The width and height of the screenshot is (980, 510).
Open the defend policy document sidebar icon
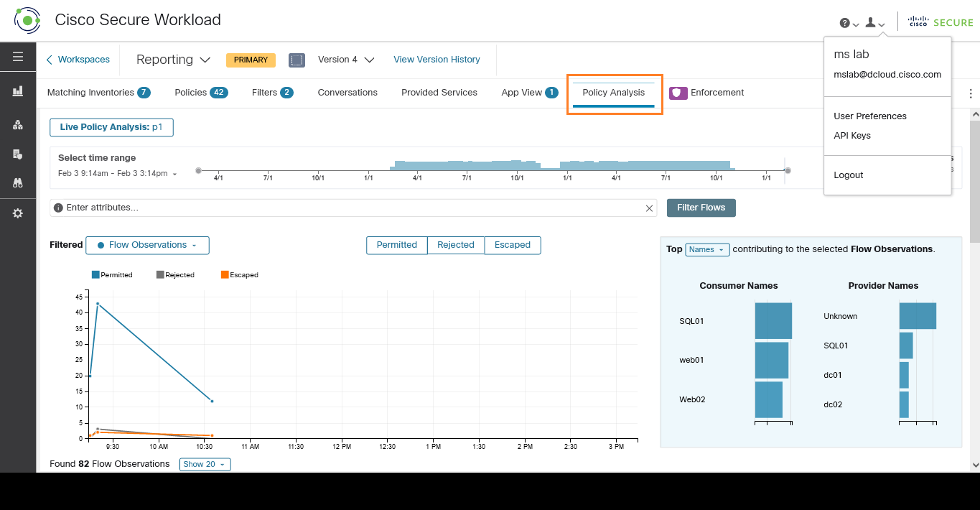click(x=18, y=154)
